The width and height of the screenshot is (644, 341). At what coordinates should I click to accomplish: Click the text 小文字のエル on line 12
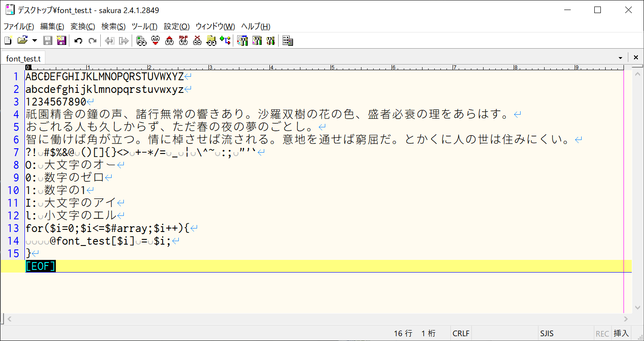click(80, 215)
